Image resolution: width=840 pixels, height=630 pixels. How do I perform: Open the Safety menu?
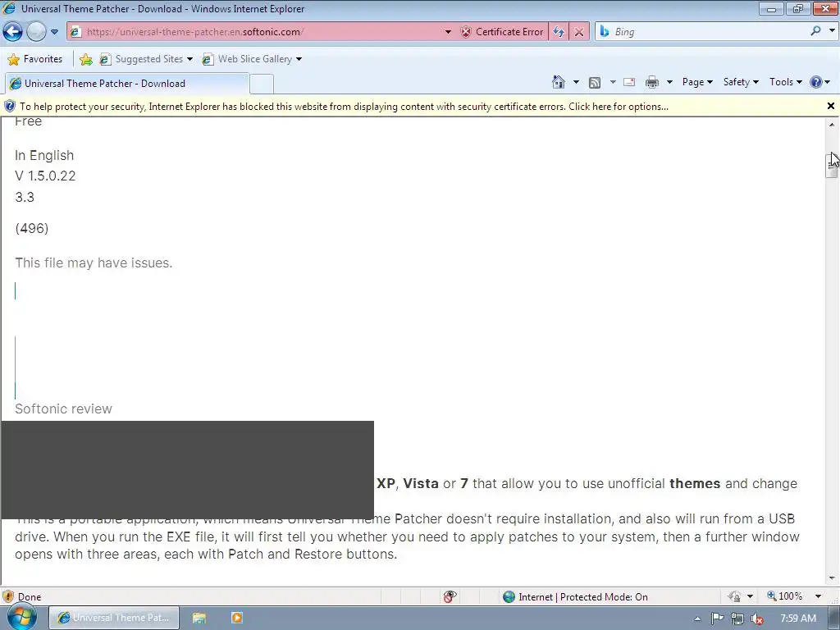tap(741, 82)
